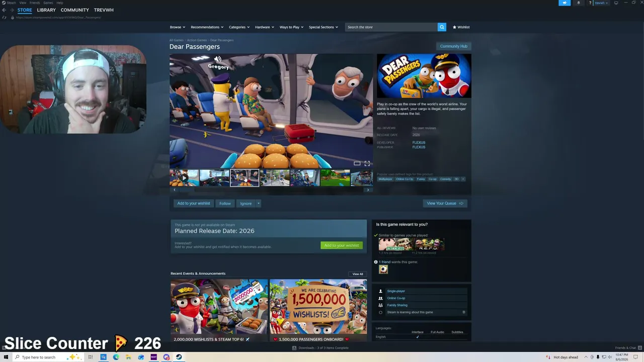
Task: Open the Steam help question mark icon
Action: click(x=590, y=3)
